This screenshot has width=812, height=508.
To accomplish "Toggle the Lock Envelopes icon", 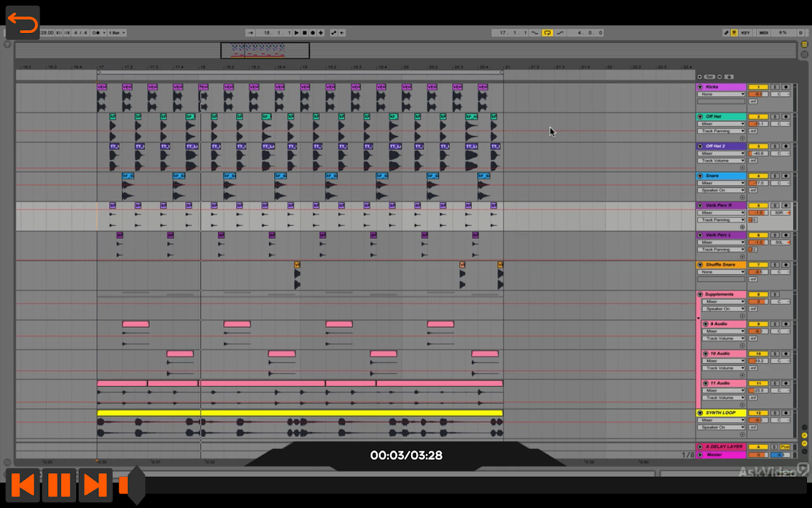I will click(x=730, y=76).
